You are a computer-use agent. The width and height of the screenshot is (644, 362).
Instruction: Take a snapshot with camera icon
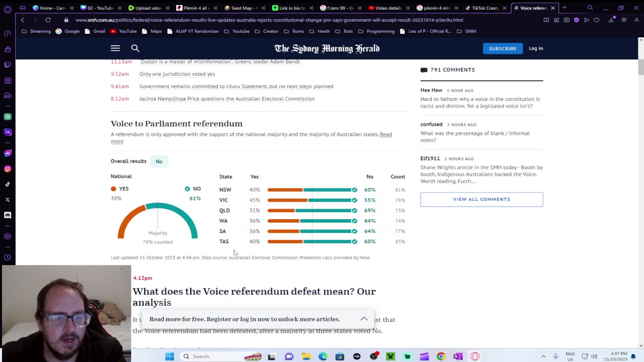pyautogui.click(x=567, y=20)
